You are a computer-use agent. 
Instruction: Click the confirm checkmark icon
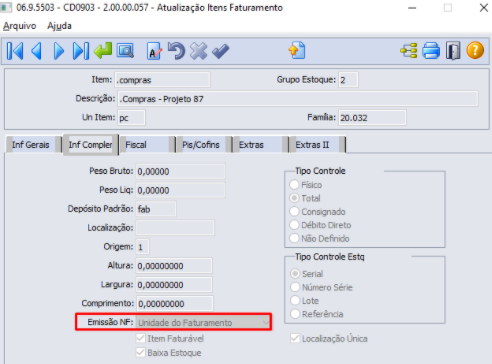(221, 51)
